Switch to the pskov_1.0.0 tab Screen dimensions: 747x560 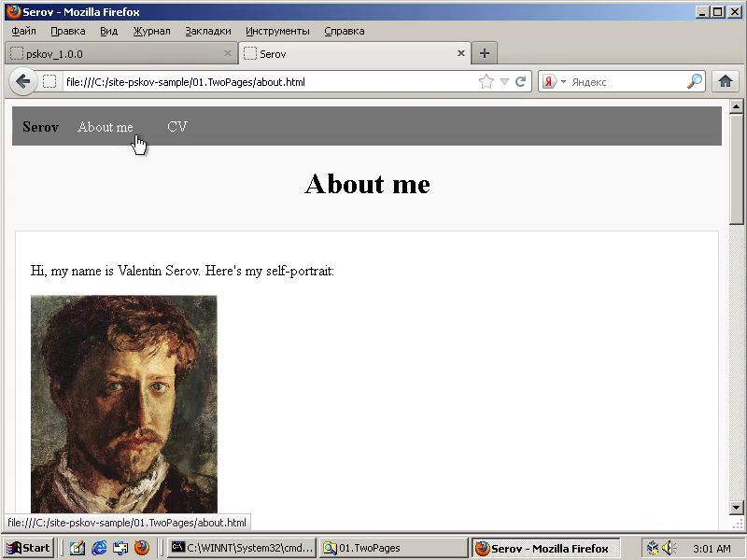pos(112,54)
